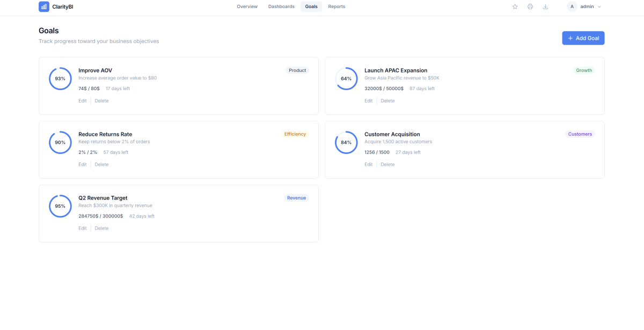Open the Dashboards tab
This screenshot has width=644, height=330.
[x=281, y=6]
